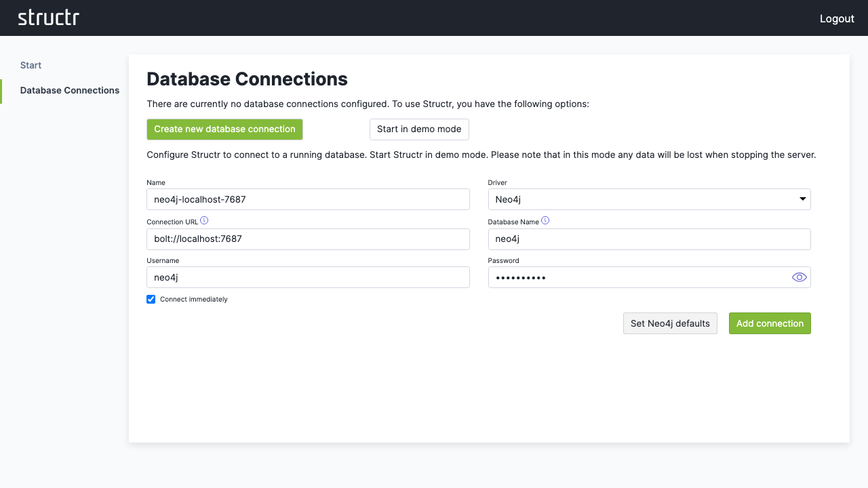Image resolution: width=868 pixels, height=488 pixels.
Task: Click the Connection URL text field
Action: tap(308, 239)
